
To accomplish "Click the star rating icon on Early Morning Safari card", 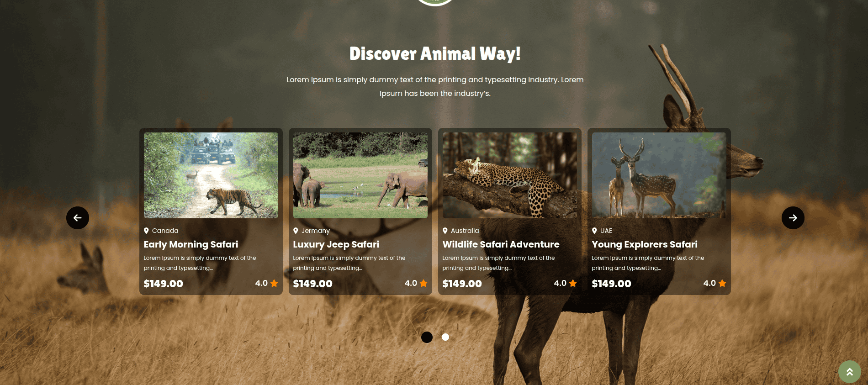I will [274, 283].
